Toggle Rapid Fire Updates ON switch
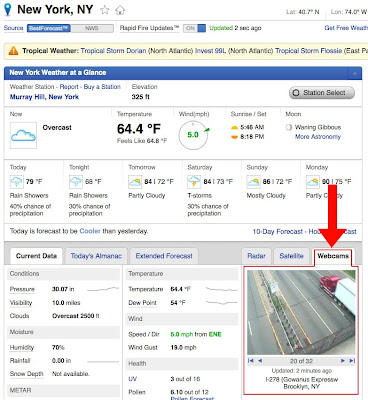The width and height of the screenshot is (368, 400). pyautogui.click(x=194, y=28)
